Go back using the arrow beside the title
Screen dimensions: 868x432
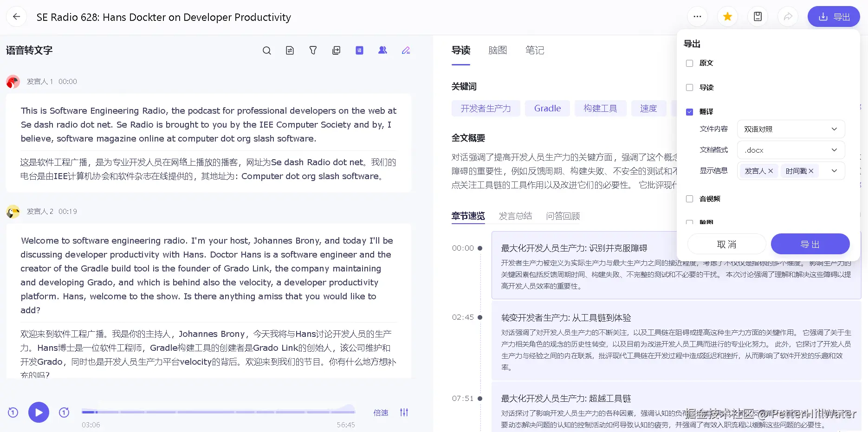[x=16, y=17]
